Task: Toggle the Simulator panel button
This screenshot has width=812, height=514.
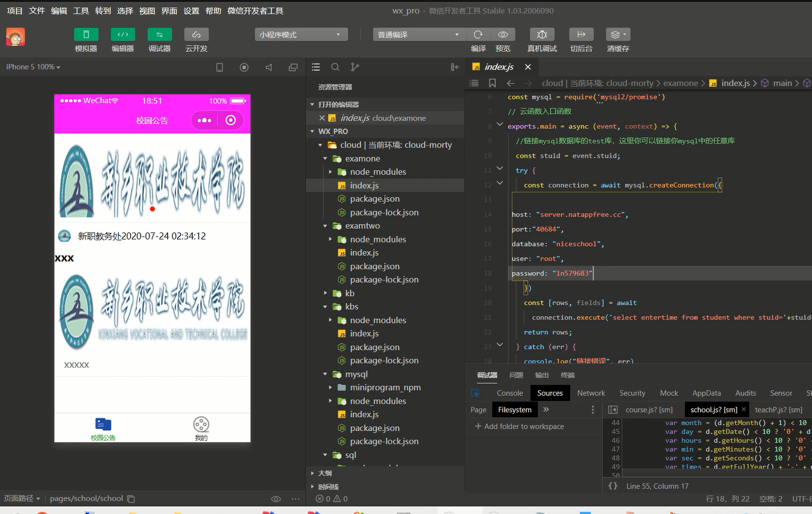Action: click(86, 34)
